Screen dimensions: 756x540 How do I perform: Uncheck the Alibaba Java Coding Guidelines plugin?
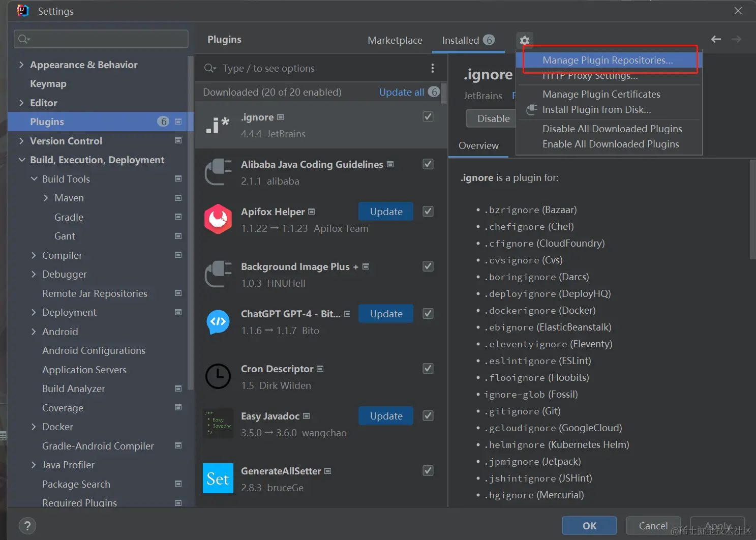[x=428, y=164]
